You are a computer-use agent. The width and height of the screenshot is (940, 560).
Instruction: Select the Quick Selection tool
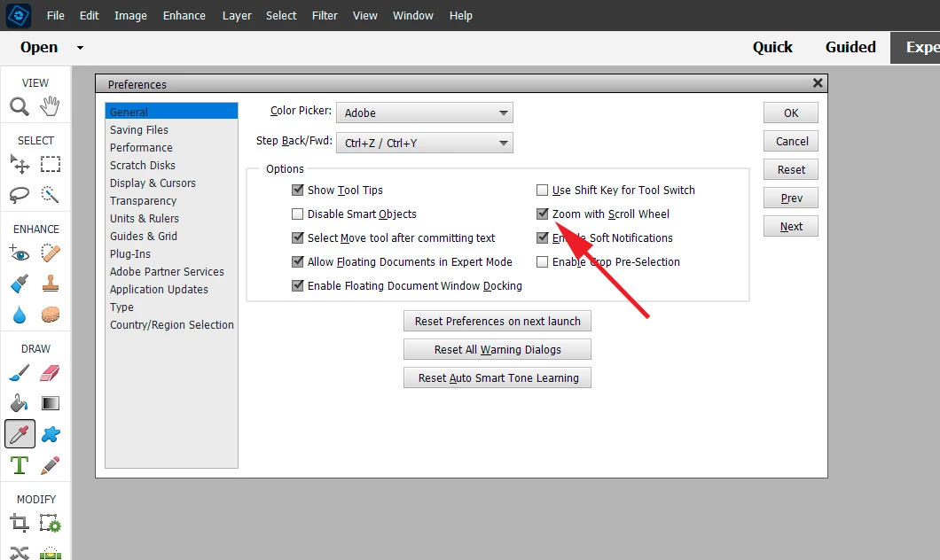[50, 194]
